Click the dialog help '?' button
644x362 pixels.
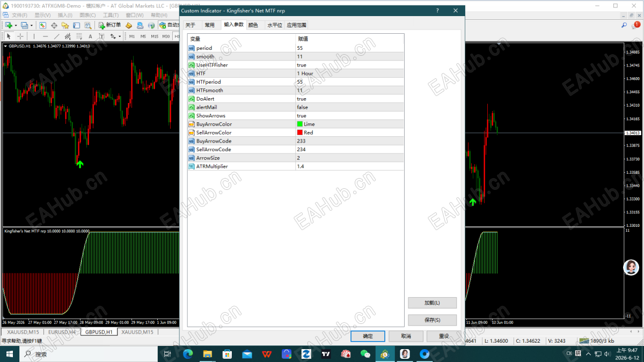(x=437, y=11)
